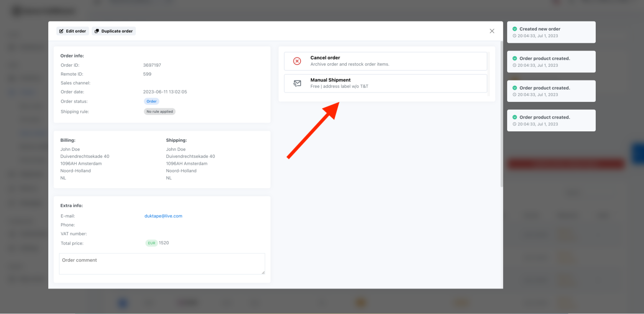Click the Remote ID value 599
Image resolution: width=644 pixels, height=314 pixels.
[x=147, y=74]
